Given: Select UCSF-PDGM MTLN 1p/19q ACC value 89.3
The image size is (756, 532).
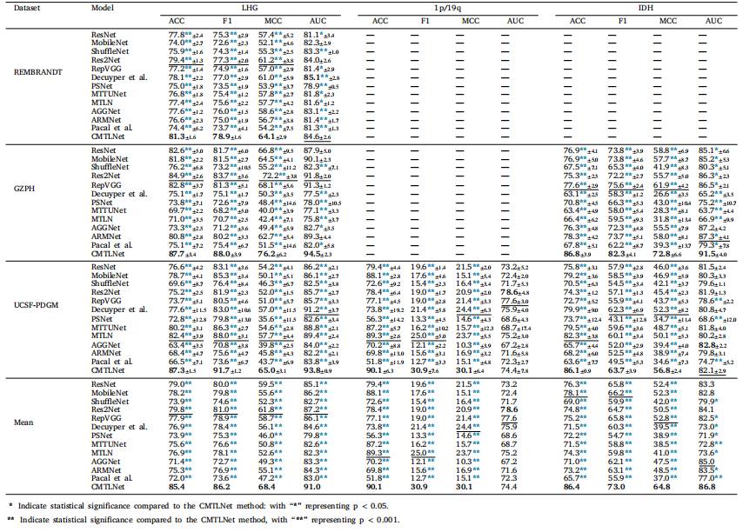Looking at the screenshot, I should coord(384,336).
